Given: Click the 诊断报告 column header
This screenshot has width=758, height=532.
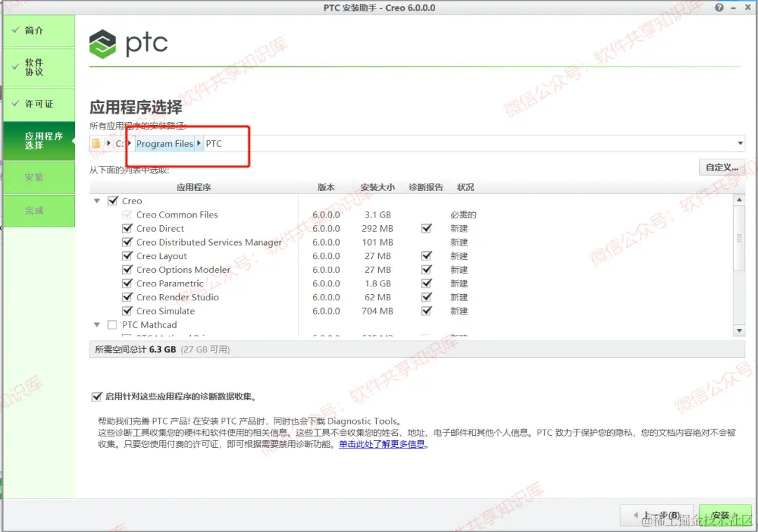Looking at the screenshot, I should click(x=426, y=187).
